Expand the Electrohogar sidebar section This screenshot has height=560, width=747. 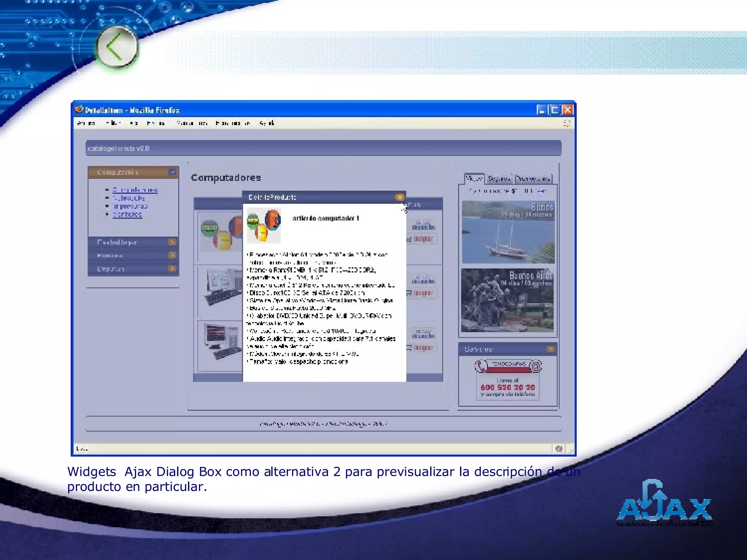pos(172,242)
